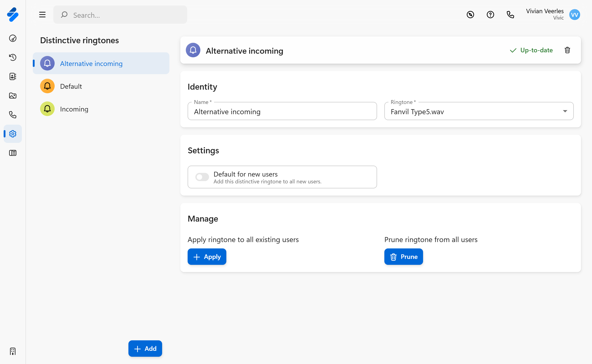
Task: Open call history icon in sidebar
Action: click(13, 57)
